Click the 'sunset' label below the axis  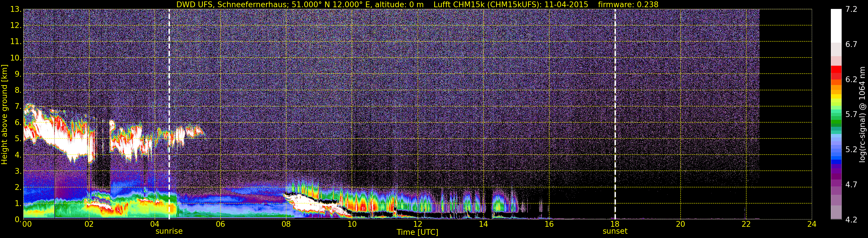(x=615, y=231)
